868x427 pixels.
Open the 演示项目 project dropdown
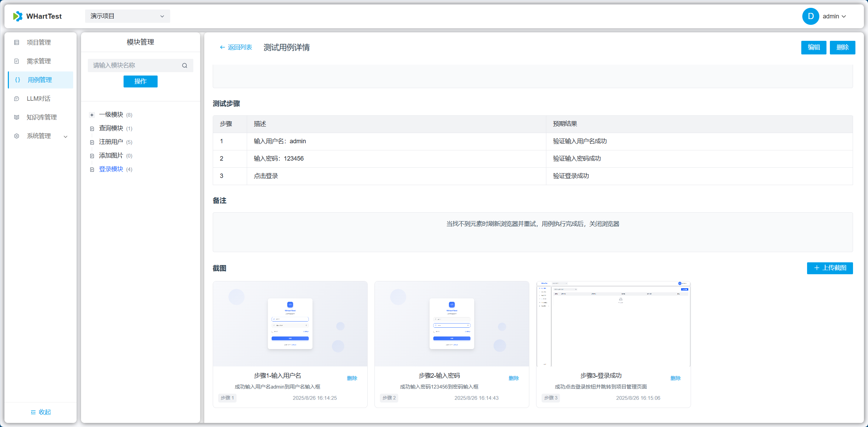tap(127, 16)
